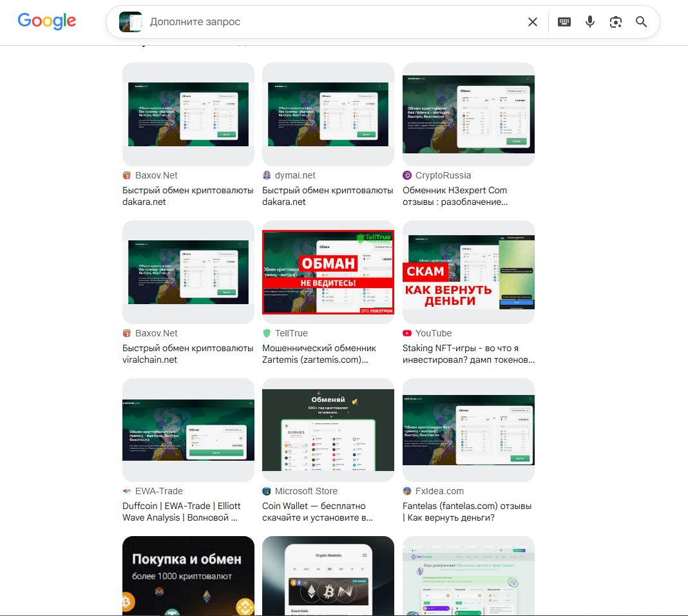688x616 pixels.
Task: Click the Microsoft Store favicon icon
Action: [x=267, y=492]
